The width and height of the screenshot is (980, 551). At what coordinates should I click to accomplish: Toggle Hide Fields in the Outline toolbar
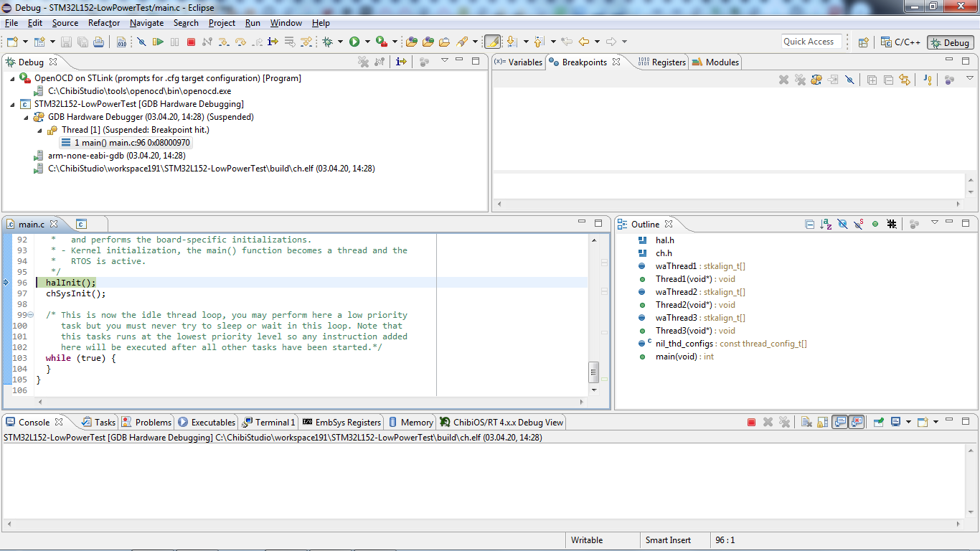pyautogui.click(x=842, y=224)
